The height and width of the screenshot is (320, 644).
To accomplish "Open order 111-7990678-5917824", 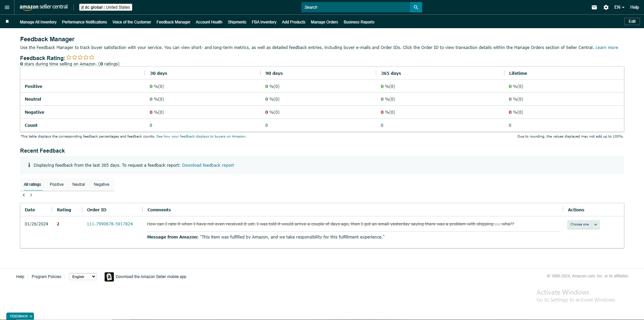I will [110, 224].
